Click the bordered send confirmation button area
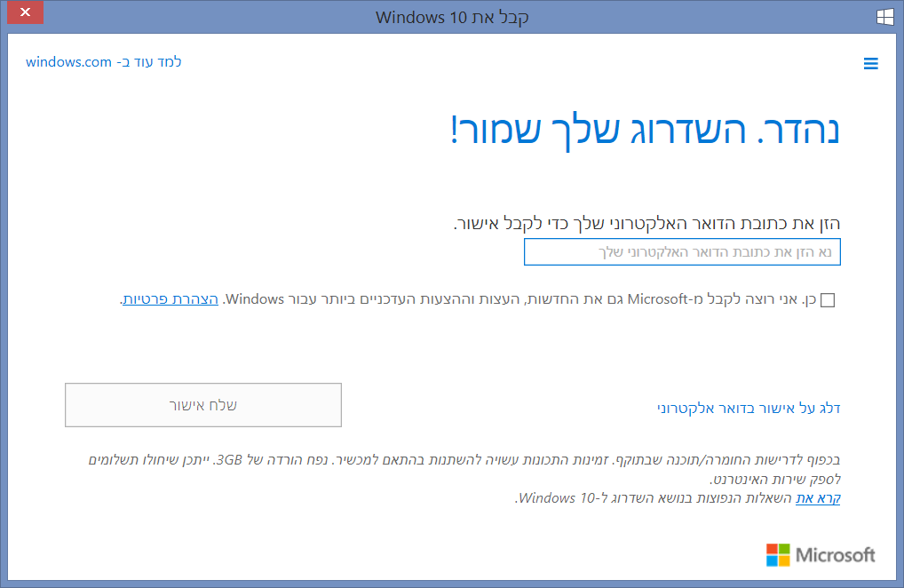Viewport: 904px width, 588px height. point(202,404)
